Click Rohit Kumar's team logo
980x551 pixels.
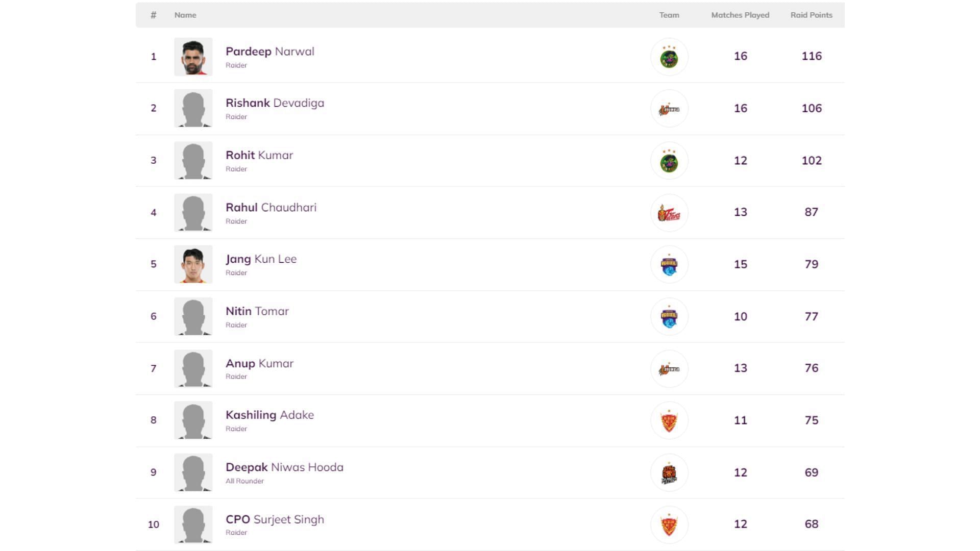click(669, 161)
